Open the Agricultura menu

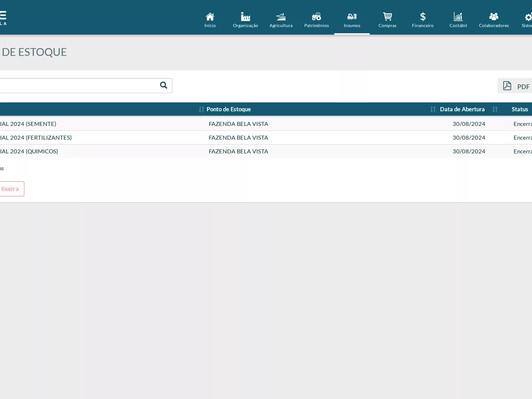tap(281, 20)
